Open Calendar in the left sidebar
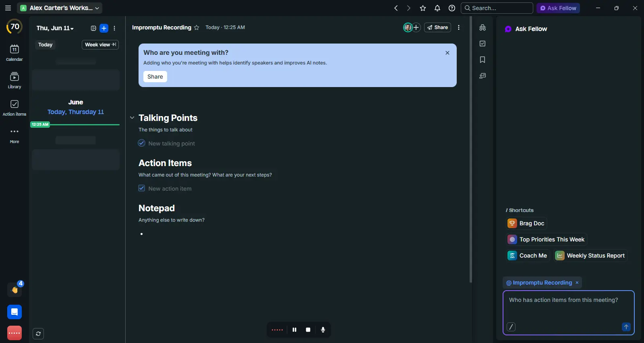 (x=14, y=53)
